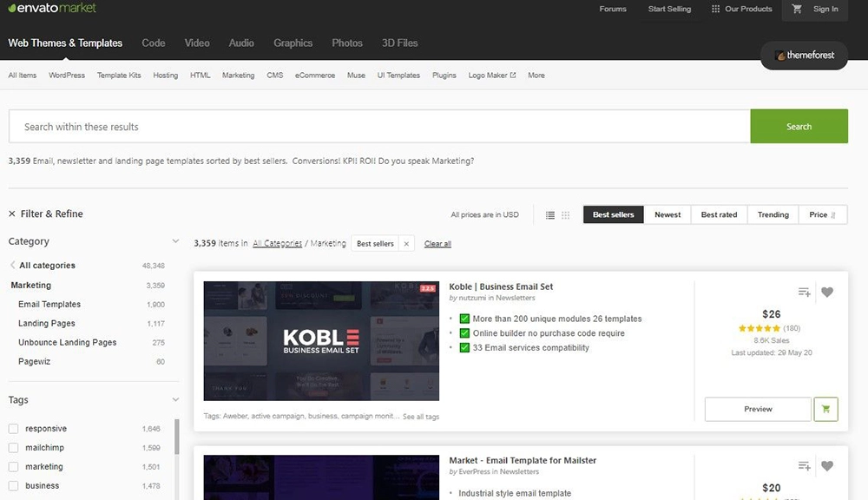
Task: Switch to grid view layout
Action: [565, 214]
